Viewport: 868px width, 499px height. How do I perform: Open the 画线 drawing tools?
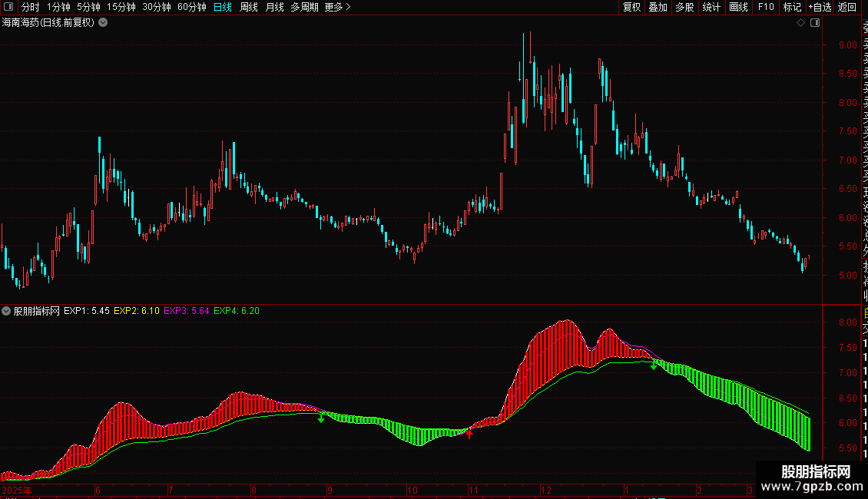click(738, 7)
